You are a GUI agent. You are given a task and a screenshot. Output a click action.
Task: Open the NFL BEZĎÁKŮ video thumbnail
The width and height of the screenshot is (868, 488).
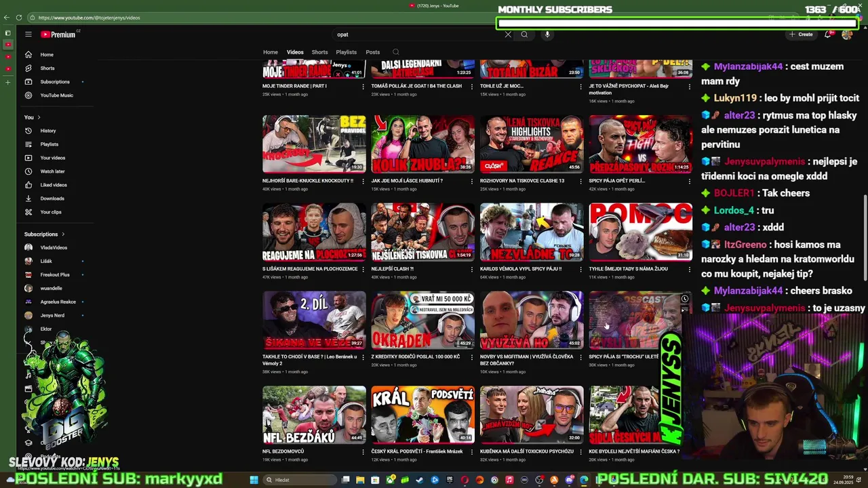(x=314, y=415)
